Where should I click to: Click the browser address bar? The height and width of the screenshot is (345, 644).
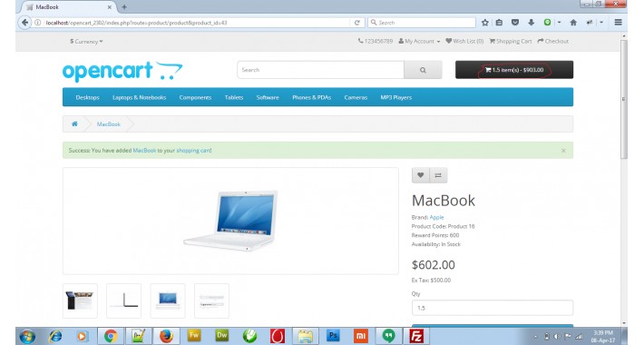click(197, 23)
